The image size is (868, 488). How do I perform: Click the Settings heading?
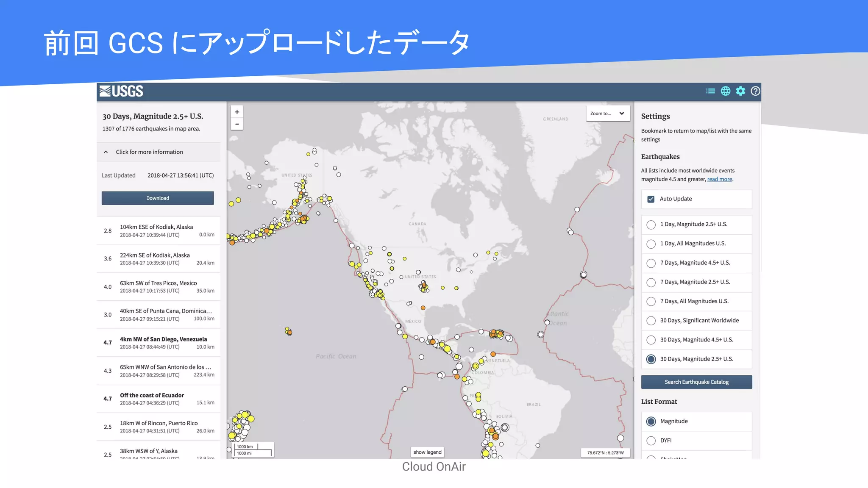click(655, 116)
